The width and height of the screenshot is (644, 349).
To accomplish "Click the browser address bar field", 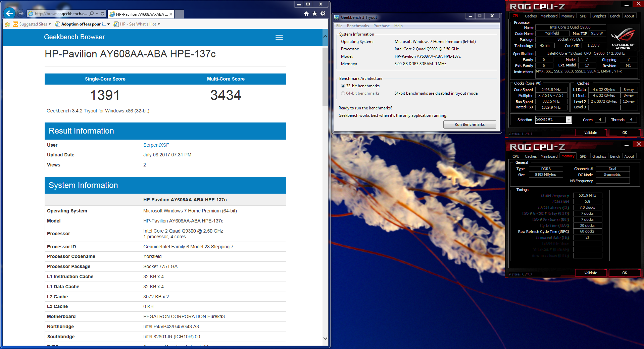I will (60, 14).
